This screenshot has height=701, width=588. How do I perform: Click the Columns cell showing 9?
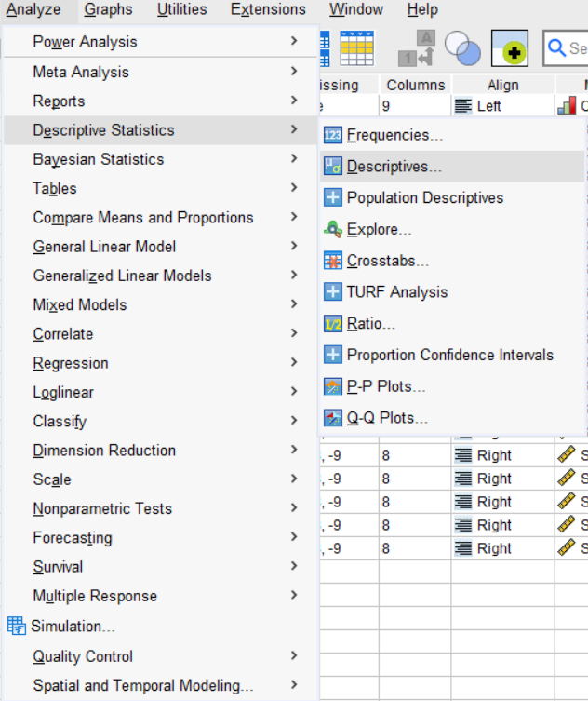pyautogui.click(x=415, y=106)
